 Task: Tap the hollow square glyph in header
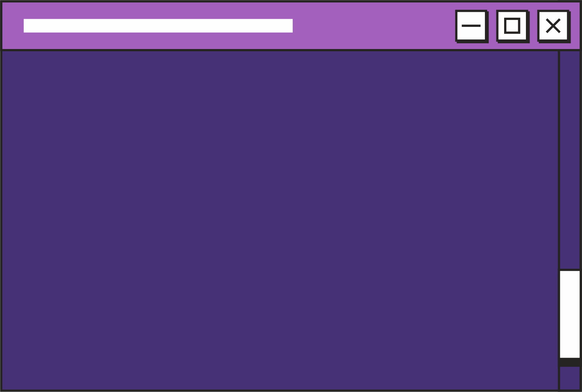coord(512,26)
